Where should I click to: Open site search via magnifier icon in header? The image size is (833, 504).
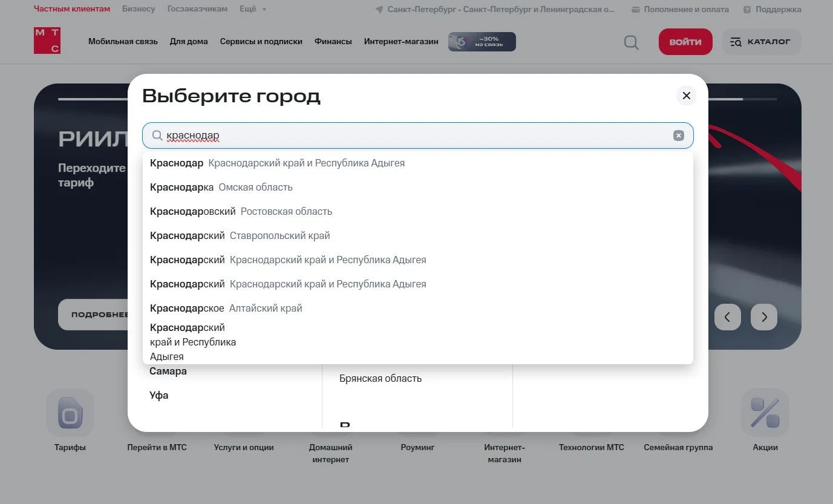pyautogui.click(x=631, y=42)
